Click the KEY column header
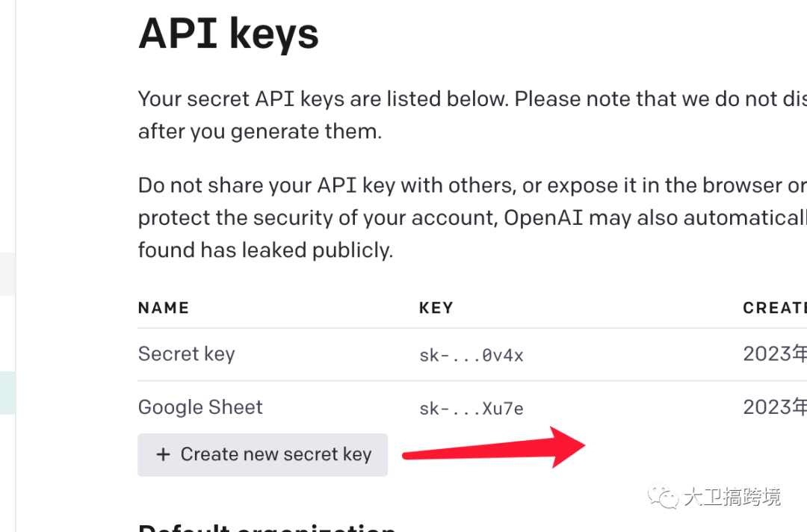Viewport: 807px width, 532px height. tap(436, 308)
